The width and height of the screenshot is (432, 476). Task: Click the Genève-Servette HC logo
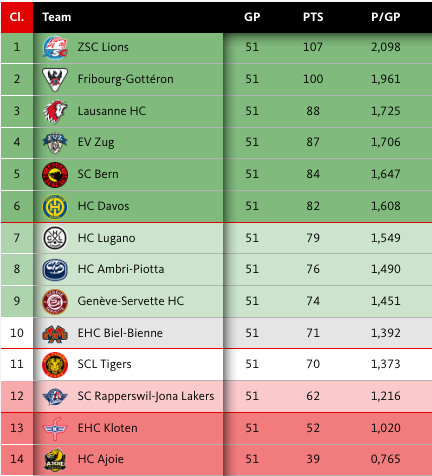tap(55, 301)
